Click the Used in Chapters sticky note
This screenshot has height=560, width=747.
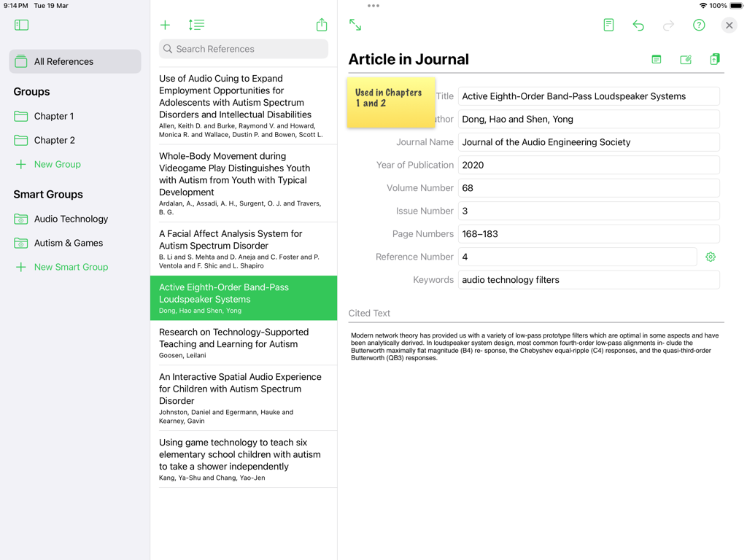point(390,103)
